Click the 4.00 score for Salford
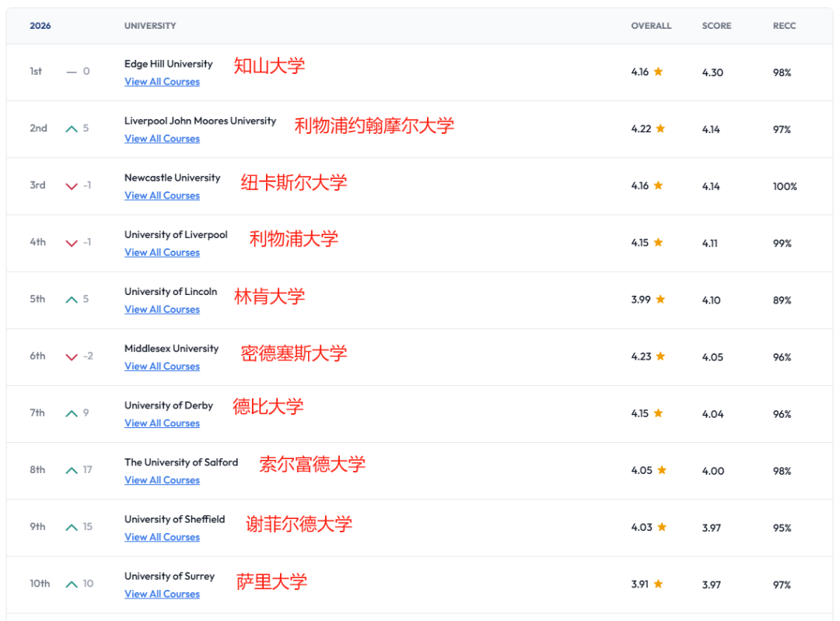 [x=713, y=471]
